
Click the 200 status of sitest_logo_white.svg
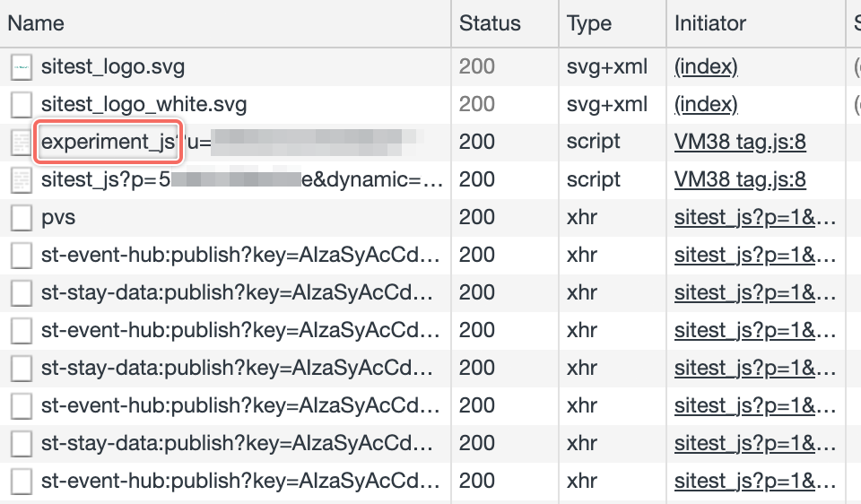476,105
